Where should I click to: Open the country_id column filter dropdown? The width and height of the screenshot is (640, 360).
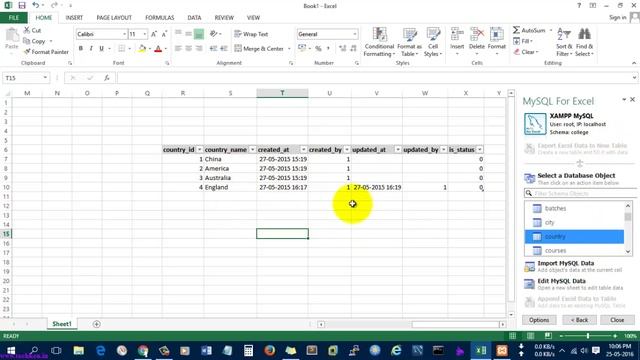tap(199, 150)
